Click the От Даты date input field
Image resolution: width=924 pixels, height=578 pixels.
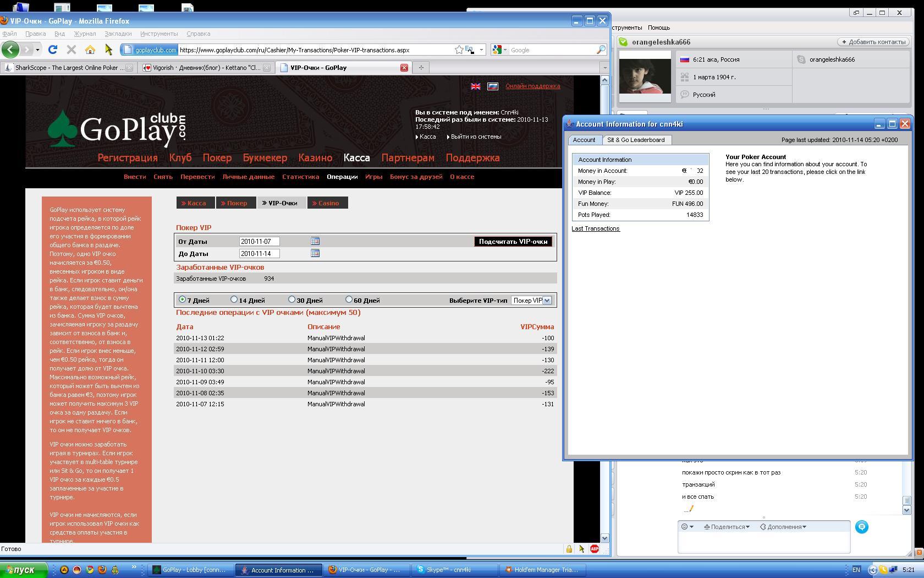260,241
